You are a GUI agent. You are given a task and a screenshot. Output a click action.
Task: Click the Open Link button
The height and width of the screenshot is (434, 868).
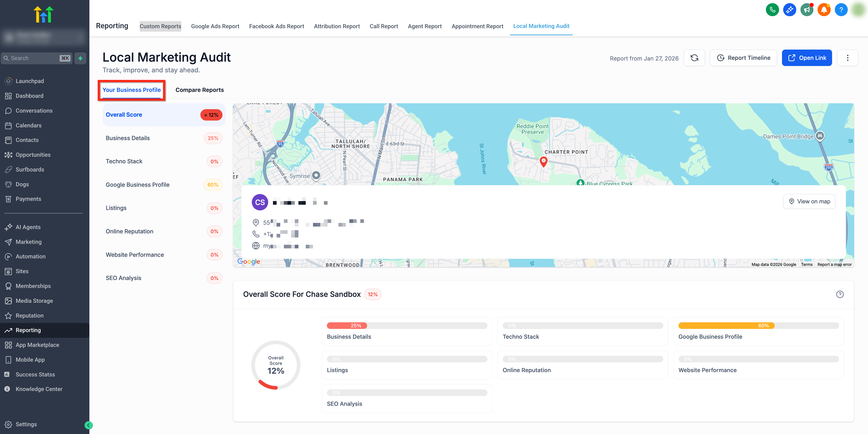pyautogui.click(x=806, y=58)
